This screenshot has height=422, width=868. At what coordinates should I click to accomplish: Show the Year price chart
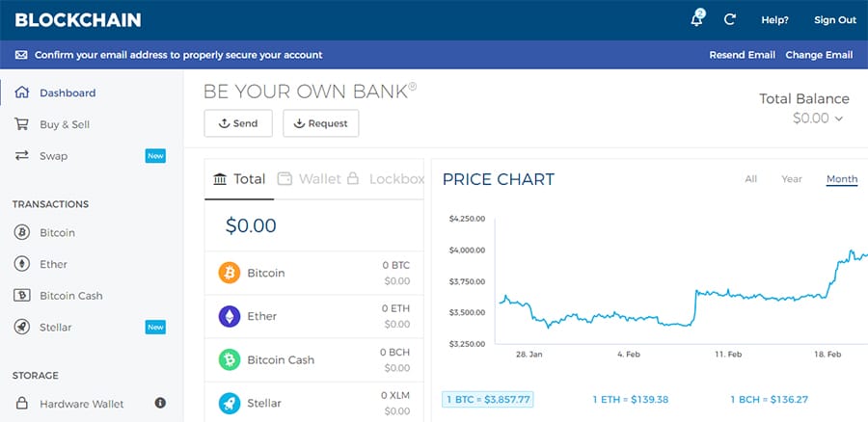(792, 178)
